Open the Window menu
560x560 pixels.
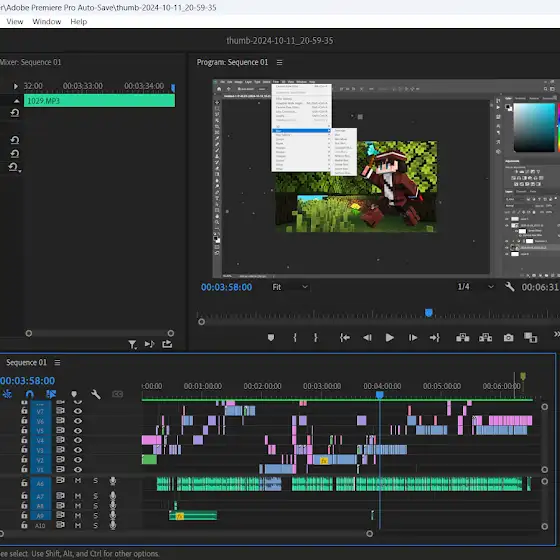(47, 22)
